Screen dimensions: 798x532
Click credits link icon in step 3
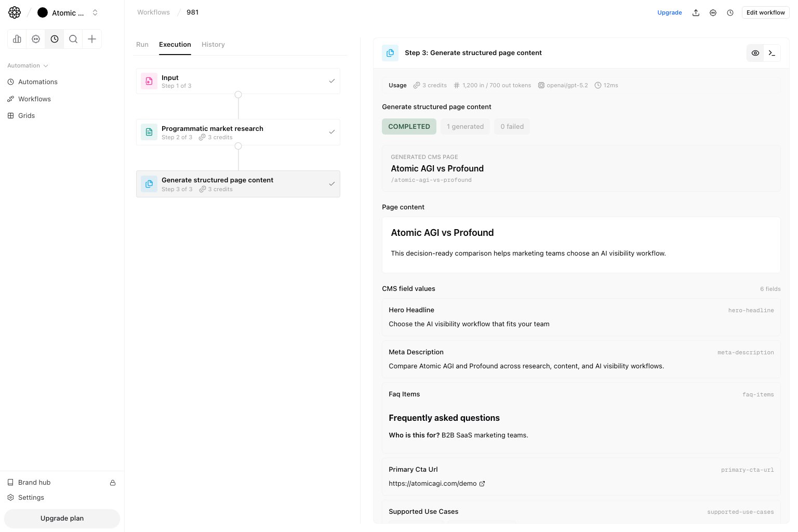pyautogui.click(x=202, y=189)
